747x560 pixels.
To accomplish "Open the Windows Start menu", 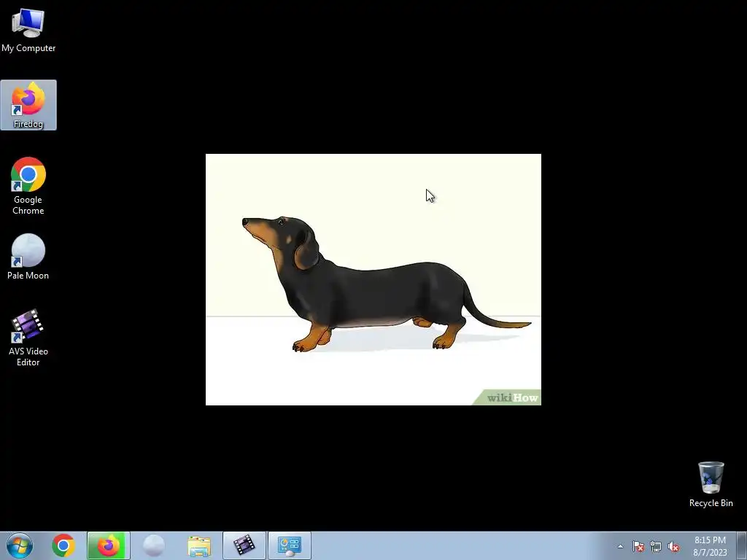I will pyautogui.click(x=20, y=545).
